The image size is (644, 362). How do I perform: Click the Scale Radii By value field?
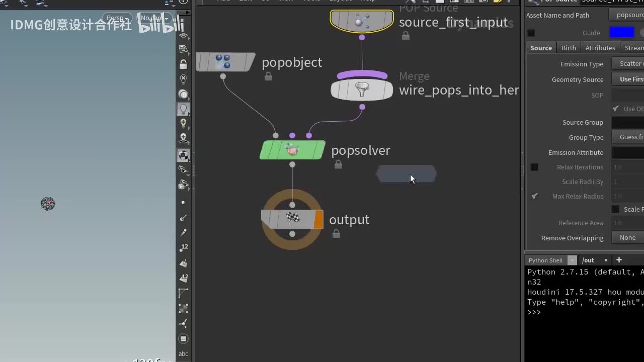click(x=628, y=182)
